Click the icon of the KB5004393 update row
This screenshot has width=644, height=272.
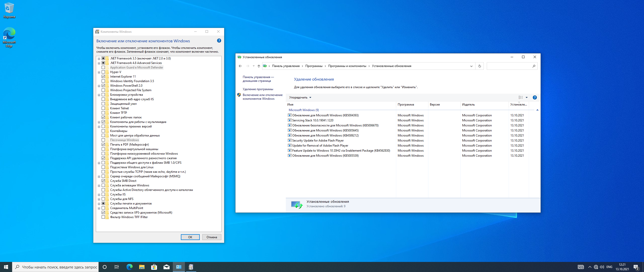(x=290, y=115)
